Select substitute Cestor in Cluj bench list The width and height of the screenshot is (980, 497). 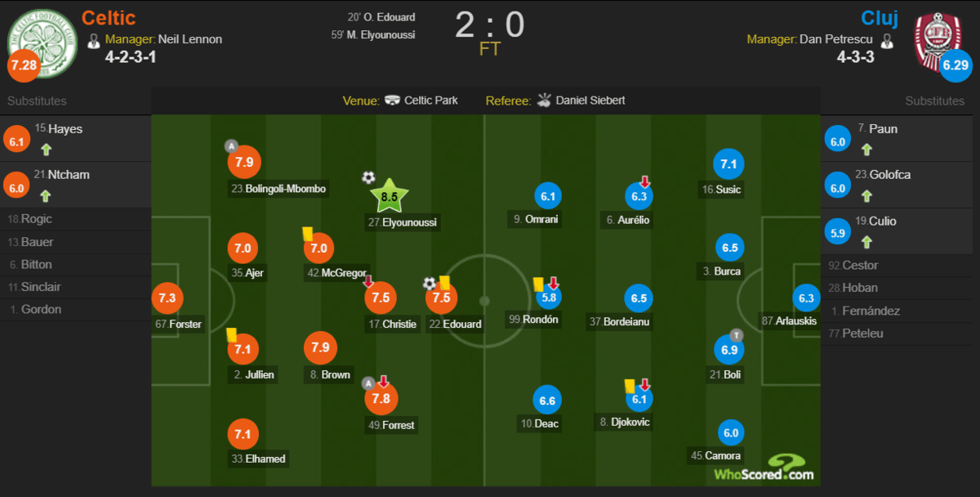pos(858,265)
